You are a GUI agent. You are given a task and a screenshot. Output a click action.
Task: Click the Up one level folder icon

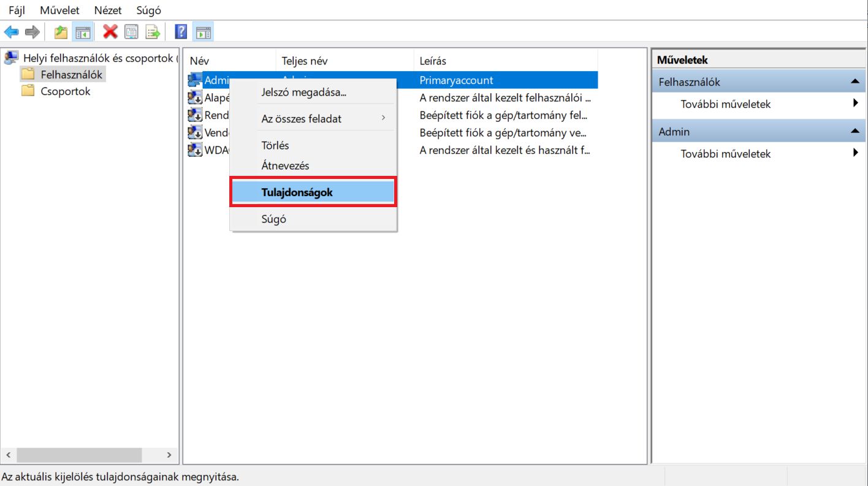tap(61, 32)
